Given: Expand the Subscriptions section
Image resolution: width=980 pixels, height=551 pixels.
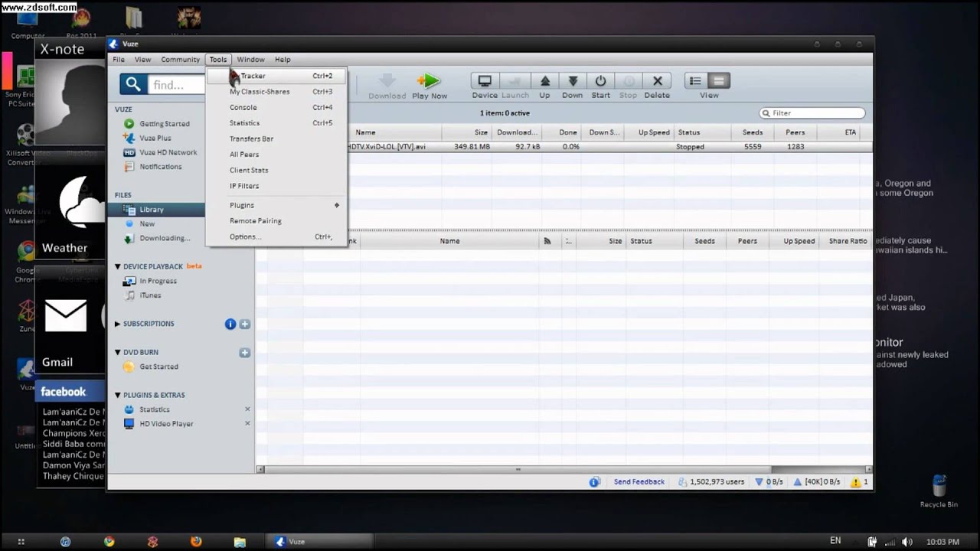Looking at the screenshot, I should tap(118, 324).
